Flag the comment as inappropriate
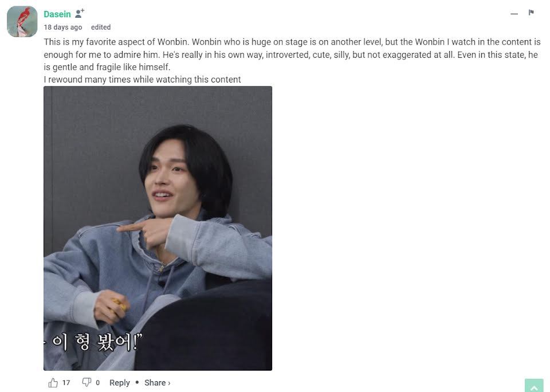The image size is (550, 392). pyautogui.click(x=531, y=13)
